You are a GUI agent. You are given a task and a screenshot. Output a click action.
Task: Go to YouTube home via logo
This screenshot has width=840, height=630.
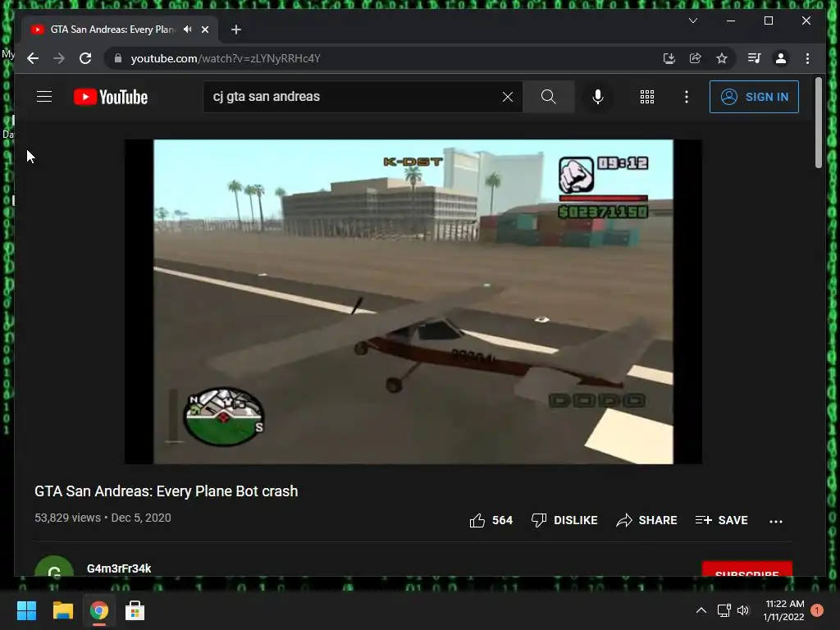coord(111,97)
